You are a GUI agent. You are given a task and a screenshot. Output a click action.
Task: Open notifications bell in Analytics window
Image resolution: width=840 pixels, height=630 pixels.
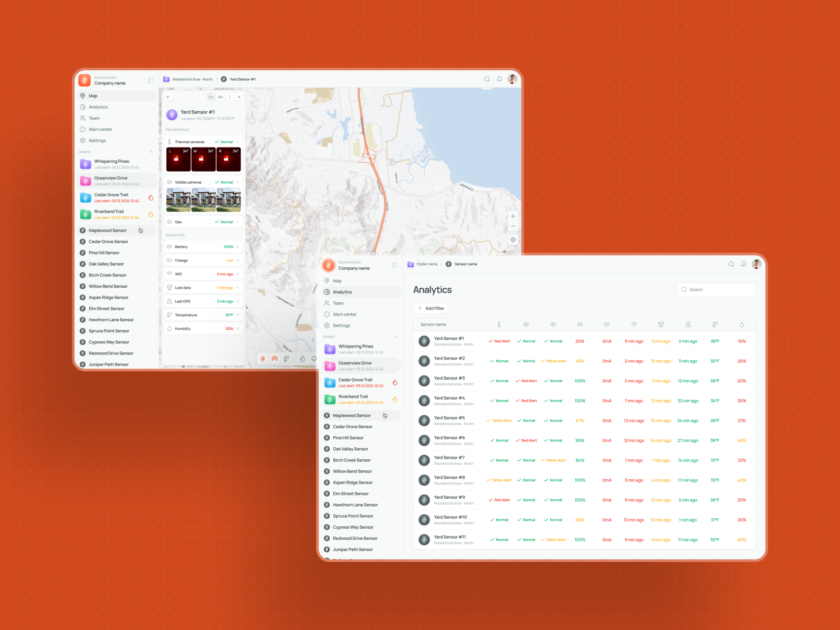pos(744,264)
